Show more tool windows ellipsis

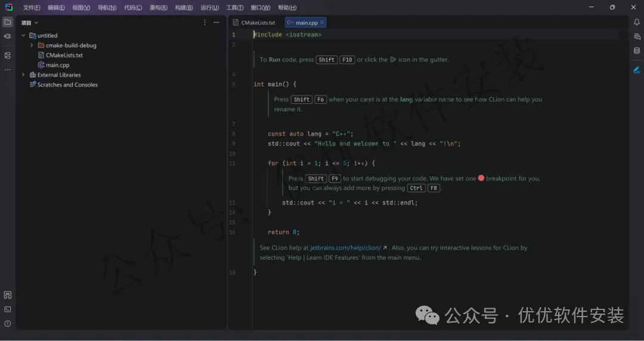pyautogui.click(x=7, y=70)
